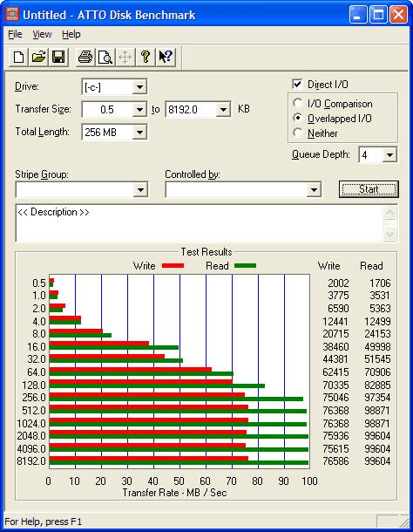Viewport: 413px width, 532px height.
Task: Click the status bar text For Help, press F1
Action: pos(44,522)
